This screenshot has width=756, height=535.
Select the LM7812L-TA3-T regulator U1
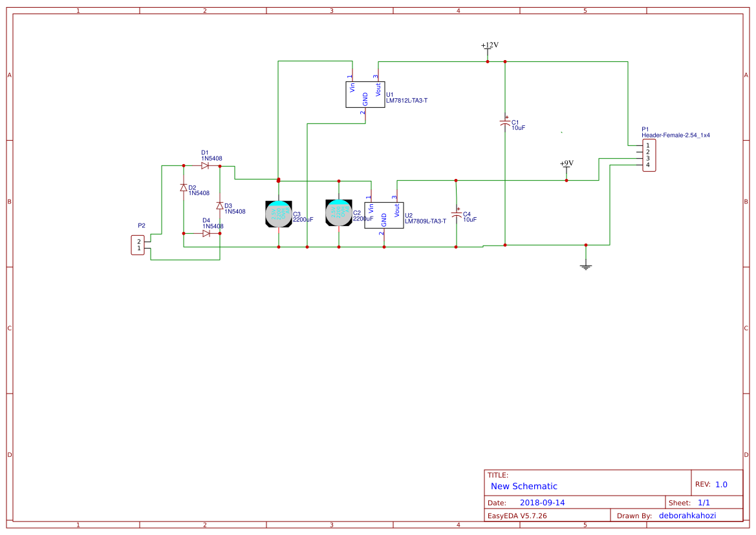pyautogui.click(x=365, y=93)
